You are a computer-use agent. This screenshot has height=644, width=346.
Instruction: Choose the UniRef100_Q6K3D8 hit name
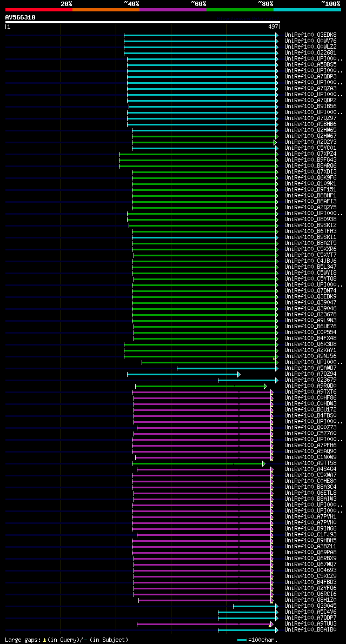point(310,344)
